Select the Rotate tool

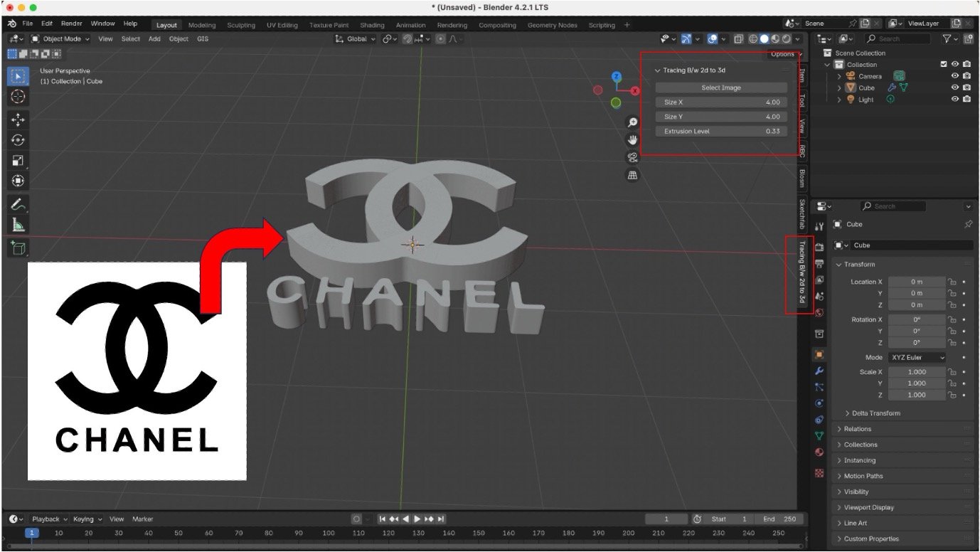[x=18, y=140]
